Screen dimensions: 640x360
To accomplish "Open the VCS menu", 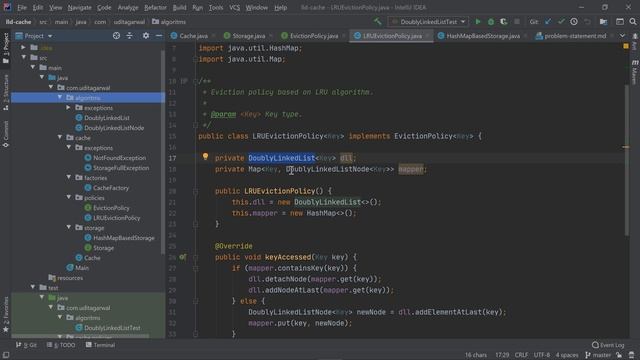I will pyautogui.click(x=234, y=7).
